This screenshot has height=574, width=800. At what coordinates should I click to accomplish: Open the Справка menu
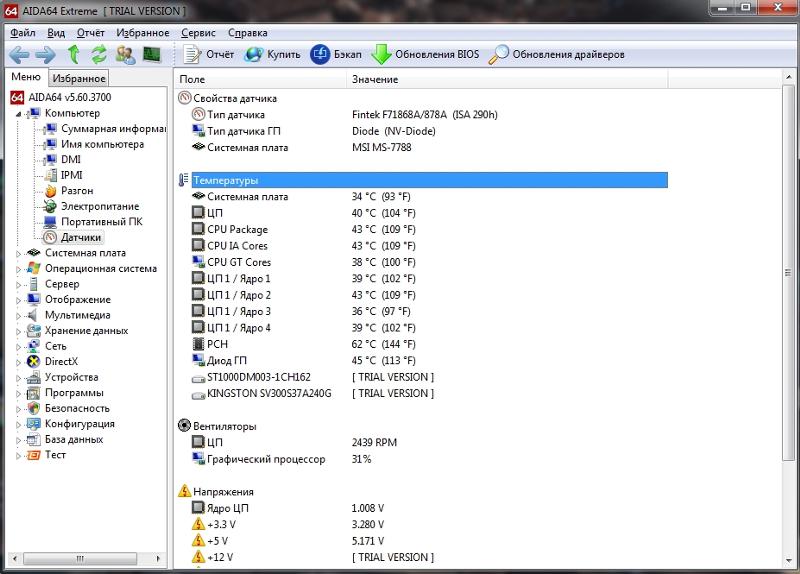247,33
